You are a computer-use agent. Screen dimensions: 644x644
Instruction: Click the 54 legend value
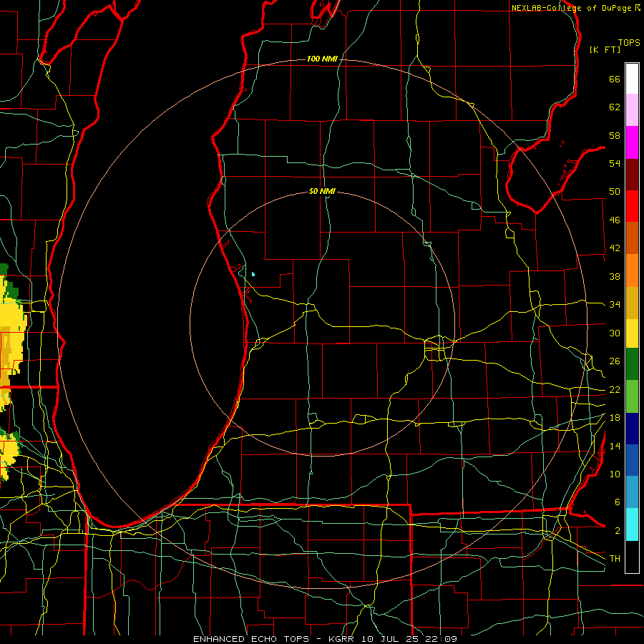tap(615, 163)
